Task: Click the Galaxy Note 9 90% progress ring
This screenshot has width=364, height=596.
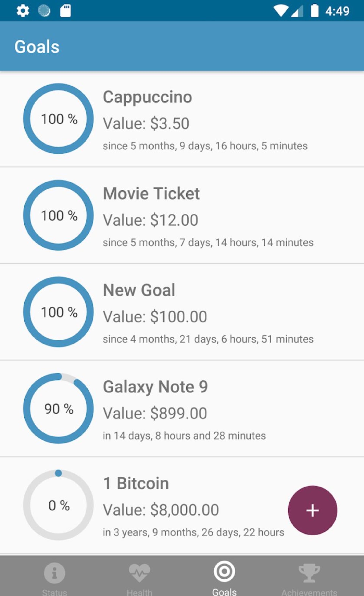Action: click(58, 408)
